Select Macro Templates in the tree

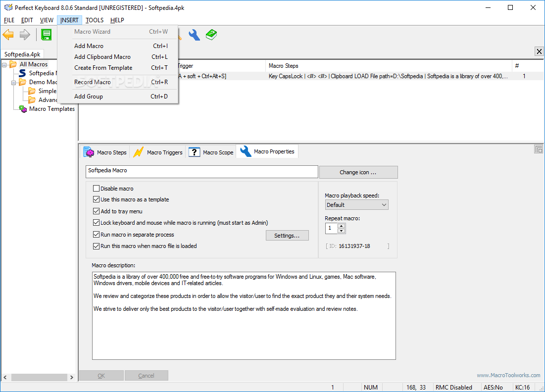click(52, 109)
